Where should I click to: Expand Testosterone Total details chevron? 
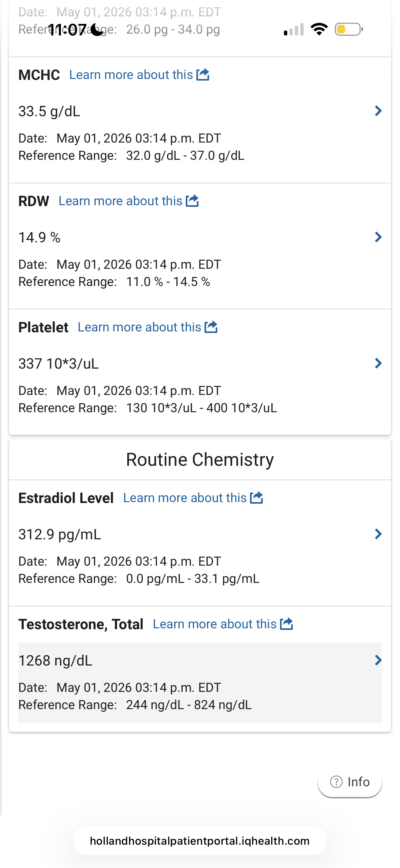[378, 660]
